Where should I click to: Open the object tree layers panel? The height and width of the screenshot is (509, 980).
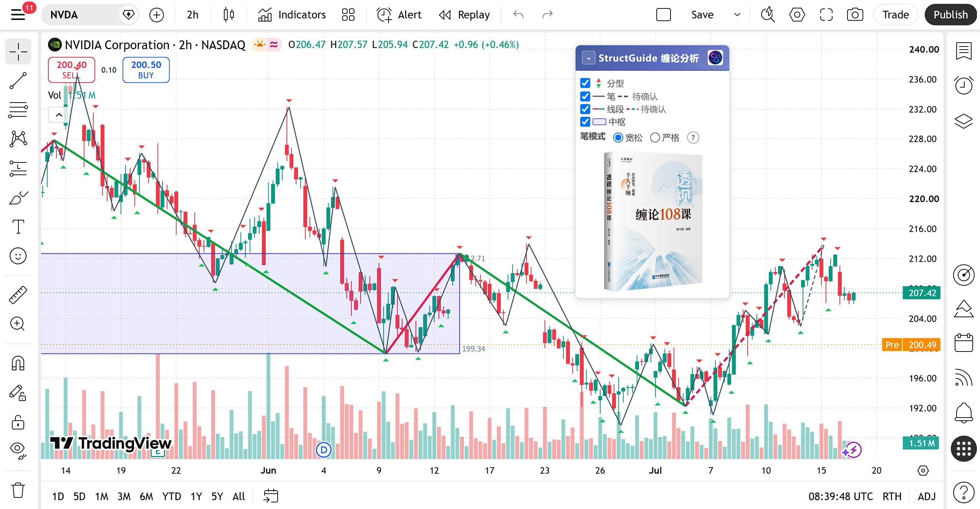tap(964, 121)
